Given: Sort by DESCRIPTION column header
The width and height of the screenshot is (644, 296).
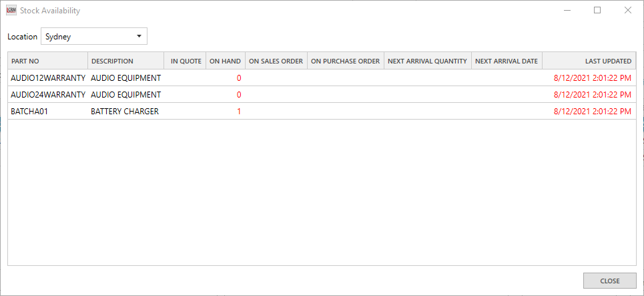Looking at the screenshot, I should tap(125, 61).
